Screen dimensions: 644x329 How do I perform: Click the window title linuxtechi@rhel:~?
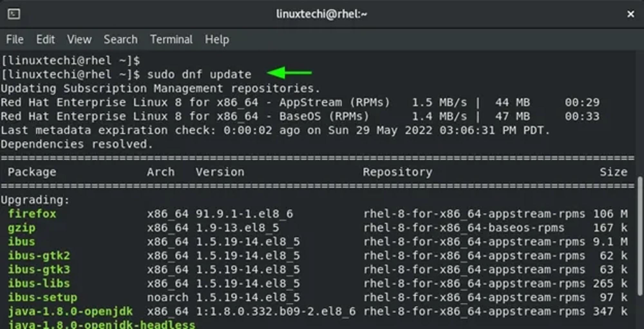(x=322, y=14)
